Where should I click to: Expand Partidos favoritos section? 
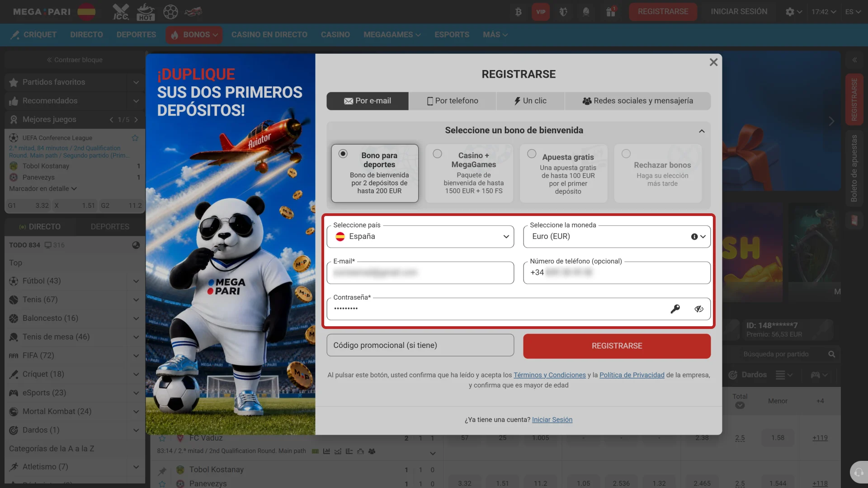click(136, 82)
